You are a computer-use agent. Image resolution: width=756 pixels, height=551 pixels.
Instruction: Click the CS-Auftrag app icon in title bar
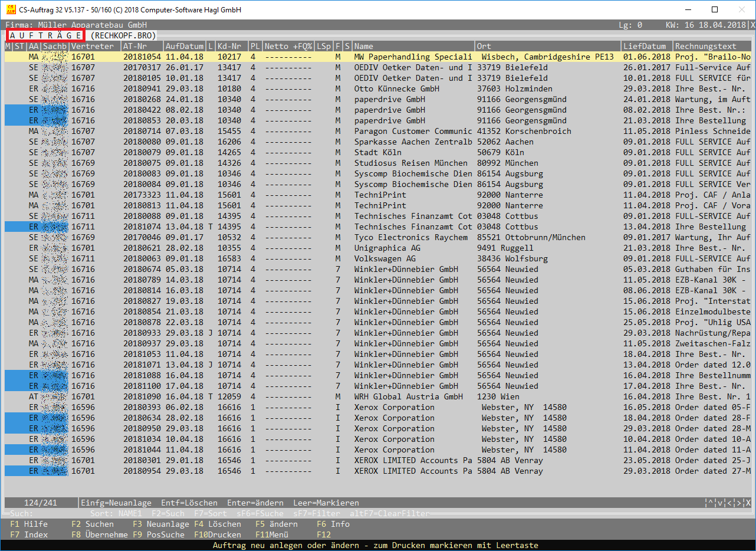point(11,10)
